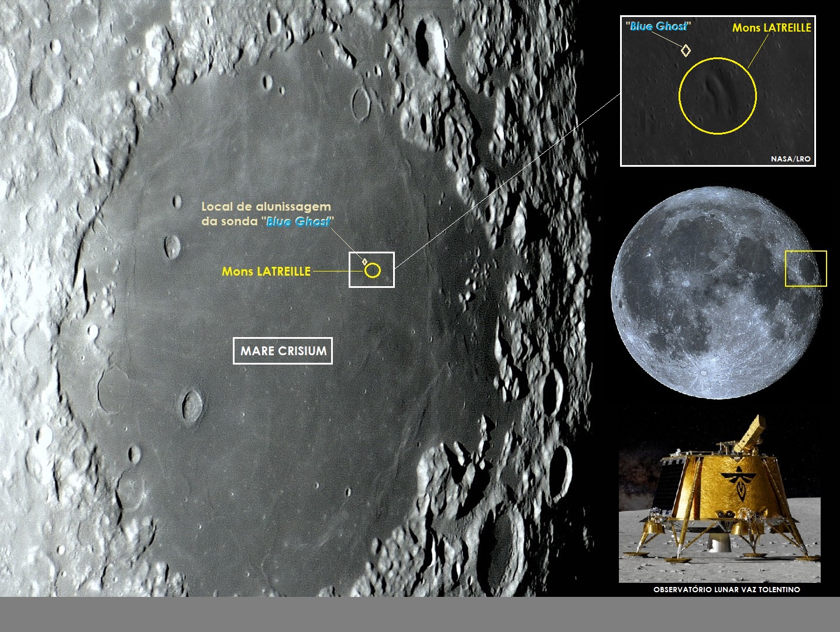Click the MARE CRISIUM label box

coord(283,351)
